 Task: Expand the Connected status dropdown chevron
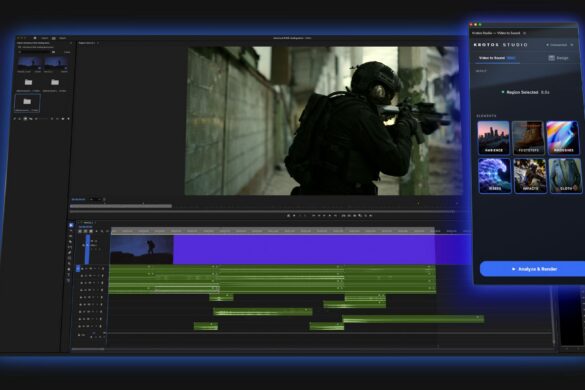pyautogui.click(x=572, y=45)
